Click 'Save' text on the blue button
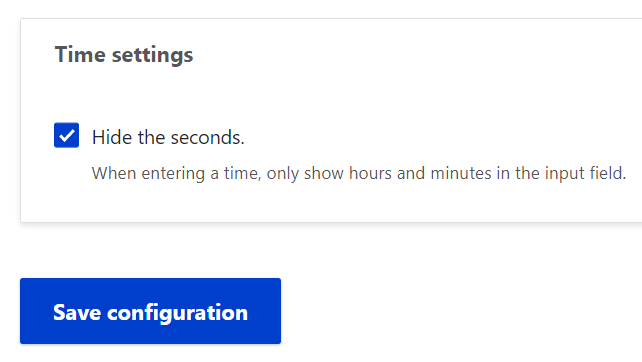The height and width of the screenshot is (362, 642). (x=77, y=312)
